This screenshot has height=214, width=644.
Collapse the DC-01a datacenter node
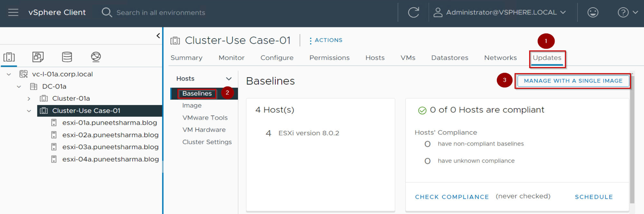coord(19,87)
